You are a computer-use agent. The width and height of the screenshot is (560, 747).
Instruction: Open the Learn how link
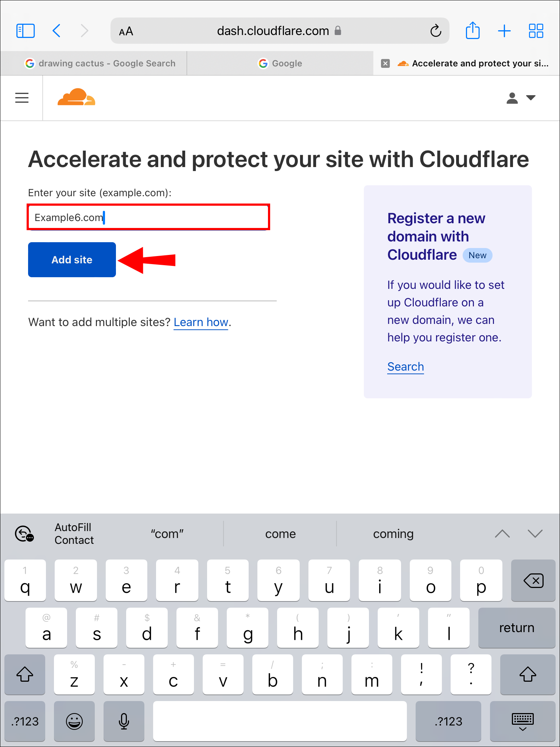click(x=201, y=322)
